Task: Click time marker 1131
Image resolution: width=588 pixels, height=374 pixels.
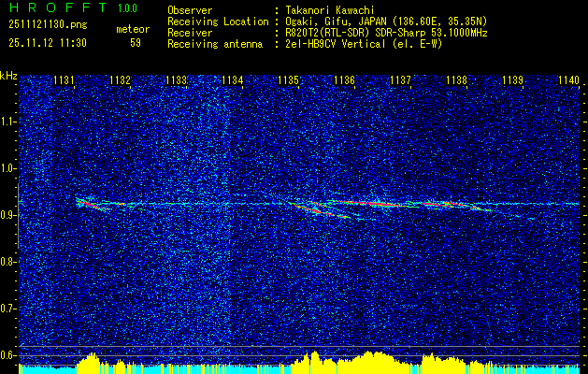Action: pos(65,80)
